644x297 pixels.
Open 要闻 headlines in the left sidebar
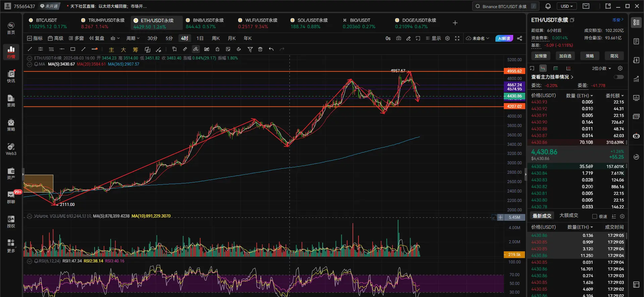[11, 101]
